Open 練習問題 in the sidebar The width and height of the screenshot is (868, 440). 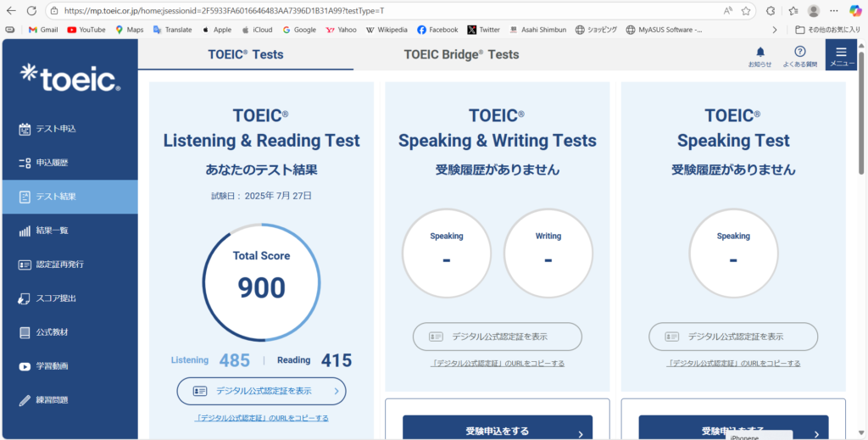click(52, 399)
